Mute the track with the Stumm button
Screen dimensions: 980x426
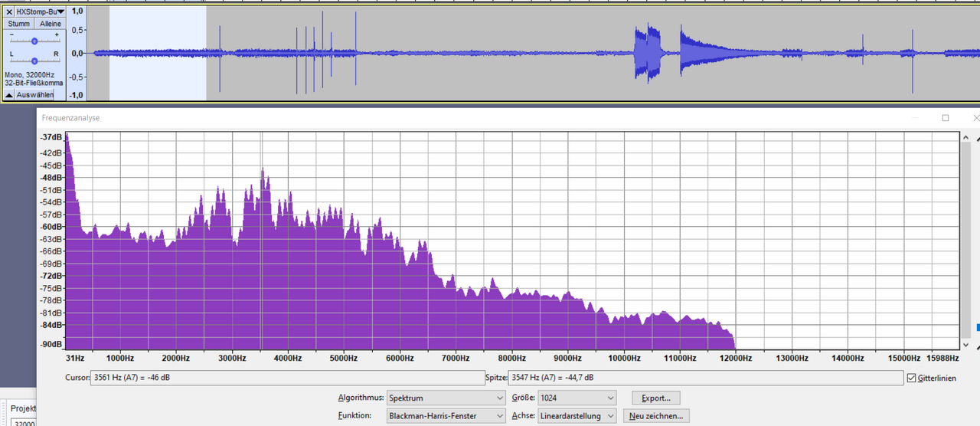[x=19, y=24]
